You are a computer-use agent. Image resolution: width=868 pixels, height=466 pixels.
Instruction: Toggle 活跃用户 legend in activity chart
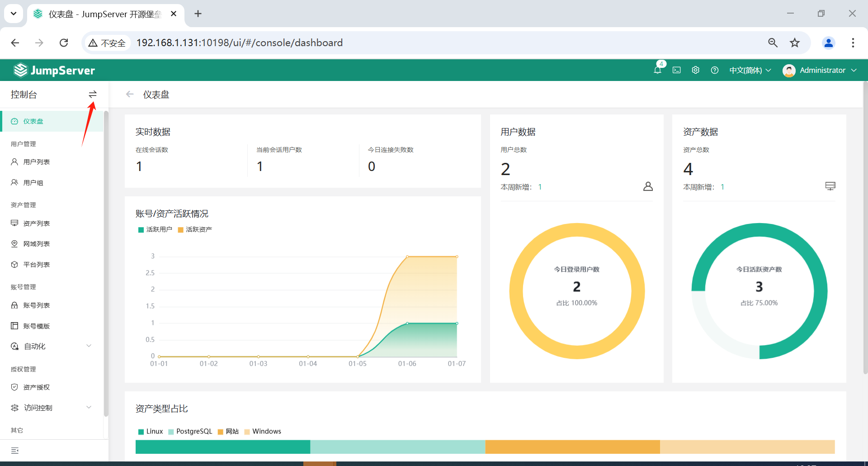(x=155, y=229)
